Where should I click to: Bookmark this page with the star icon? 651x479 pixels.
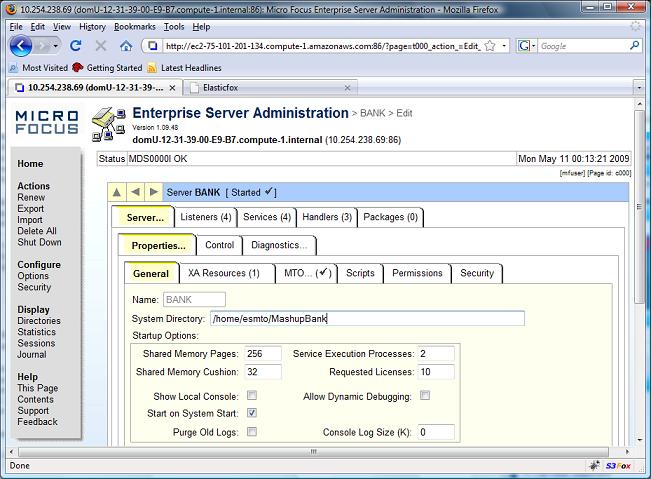click(x=490, y=46)
